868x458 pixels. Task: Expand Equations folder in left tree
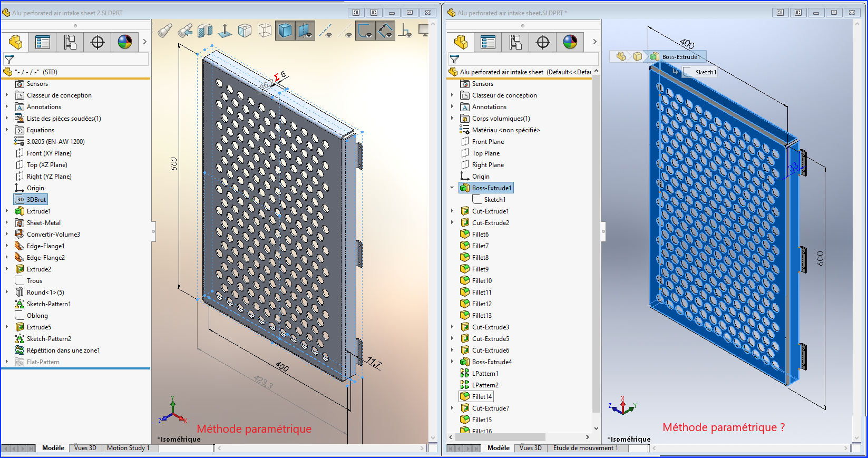click(x=7, y=130)
